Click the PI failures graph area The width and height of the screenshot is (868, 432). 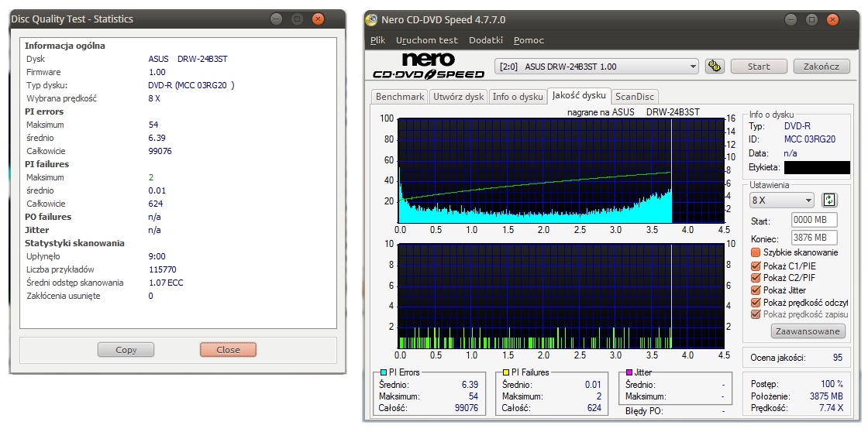coord(561,296)
